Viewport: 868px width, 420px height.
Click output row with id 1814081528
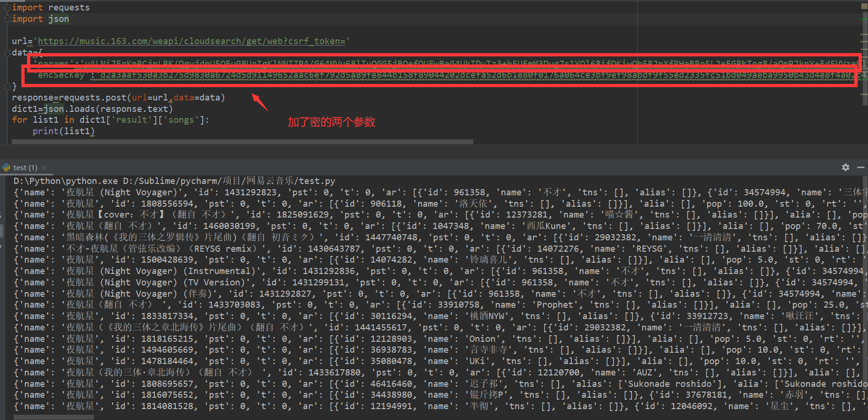[441, 406]
